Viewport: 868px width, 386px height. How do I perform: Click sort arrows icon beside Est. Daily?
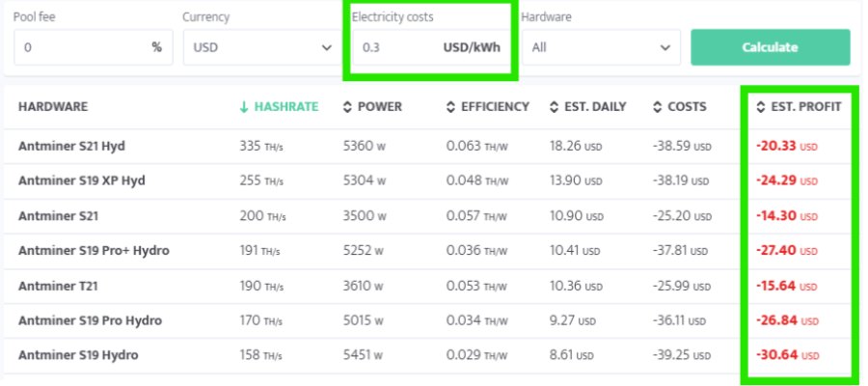click(555, 107)
